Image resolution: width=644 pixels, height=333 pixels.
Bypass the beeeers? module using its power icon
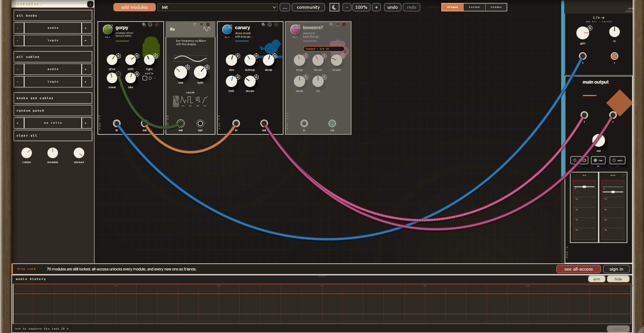coord(337,25)
